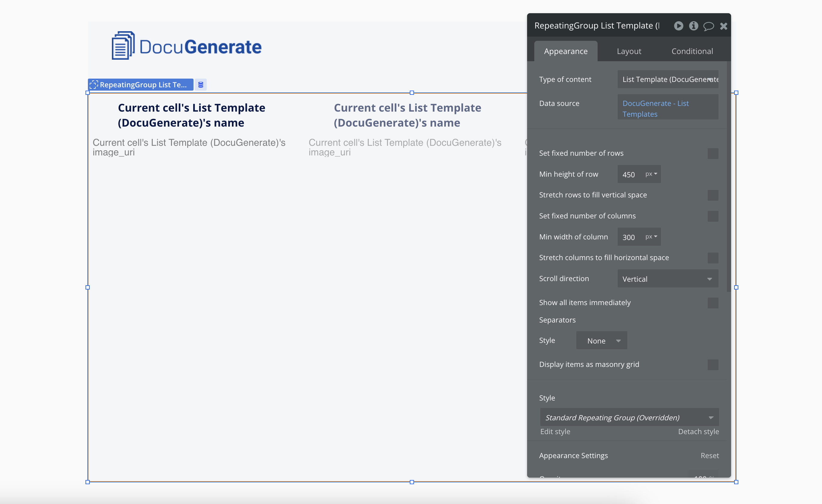The height and width of the screenshot is (504, 822).
Task: Enable Stretch columns to fill horizontal space
Action: (712, 258)
